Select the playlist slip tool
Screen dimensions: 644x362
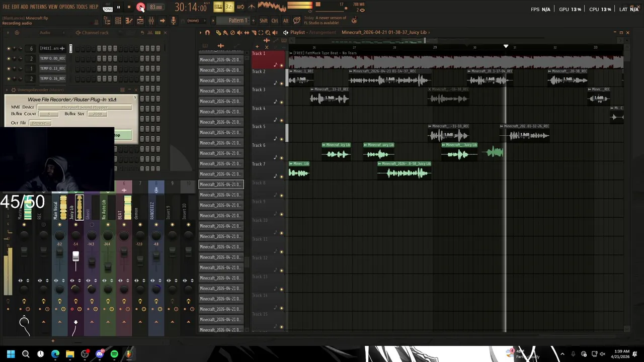[x=247, y=33]
